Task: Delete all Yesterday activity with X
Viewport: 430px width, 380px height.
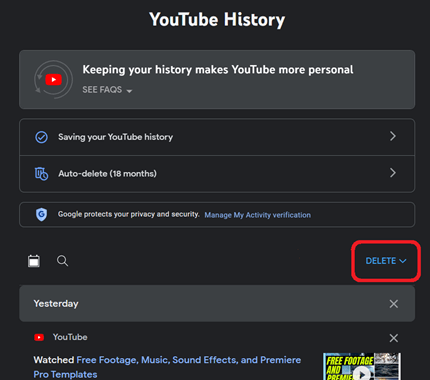Action: pos(394,304)
